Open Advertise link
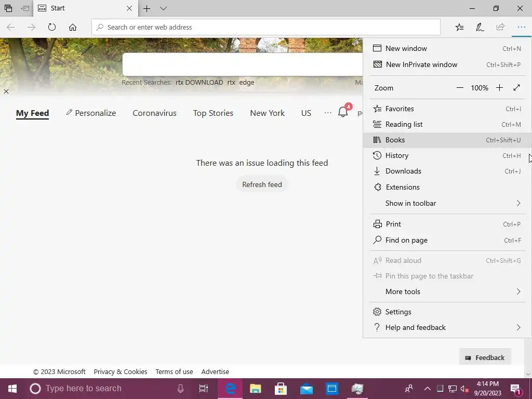 [x=215, y=372]
